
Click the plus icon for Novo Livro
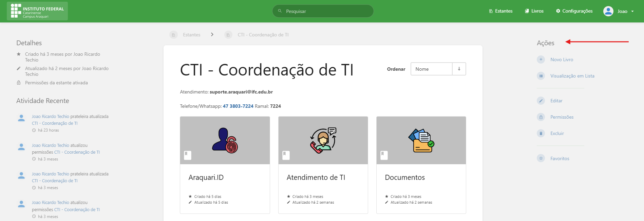tap(541, 60)
